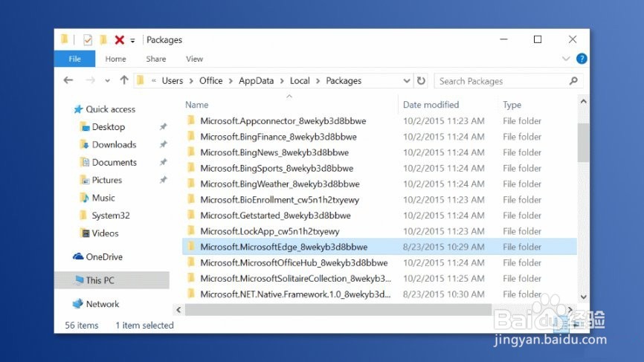This screenshot has width=644, height=362.
Task: Select Network in the navigation pane
Action: pyautogui.click(x=103, y=304)
